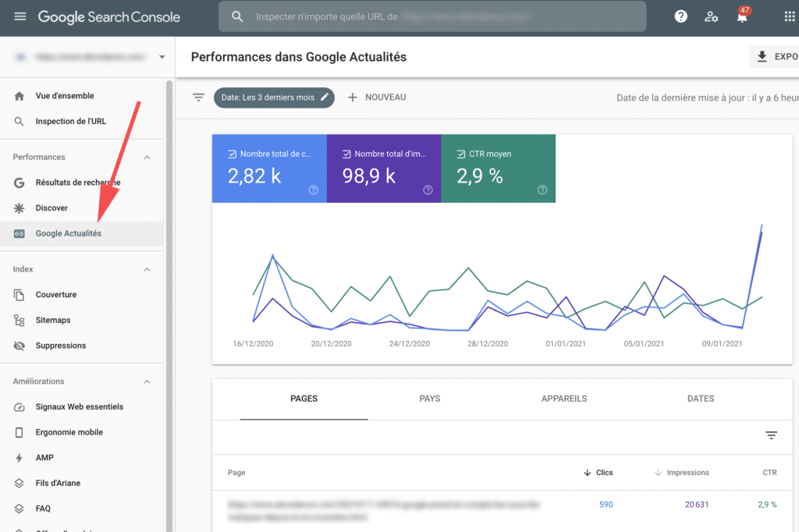Image resolution: width=799 pixels, height=532 pixels.
Task: Toggle the Nombre total d'impressions checkbox
Action: pos(346,154)
